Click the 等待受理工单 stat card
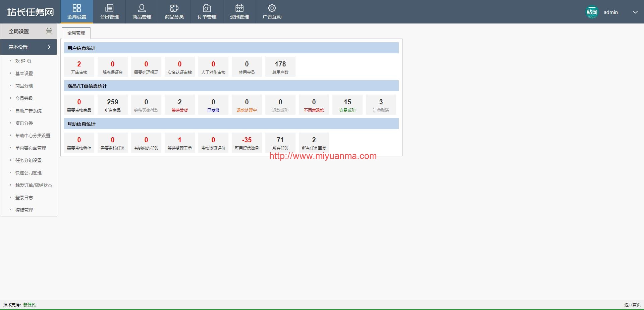The image size is (644, 310). pos(180,143)
